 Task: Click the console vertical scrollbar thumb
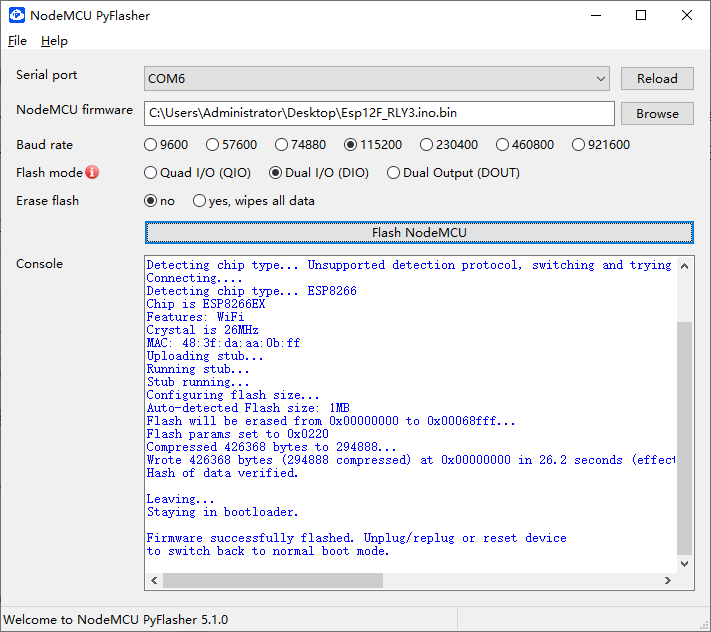click(685, 438)
